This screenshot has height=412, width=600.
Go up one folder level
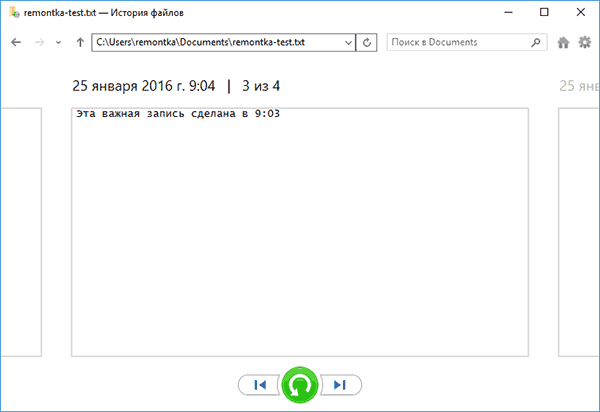tap(79, 43)
